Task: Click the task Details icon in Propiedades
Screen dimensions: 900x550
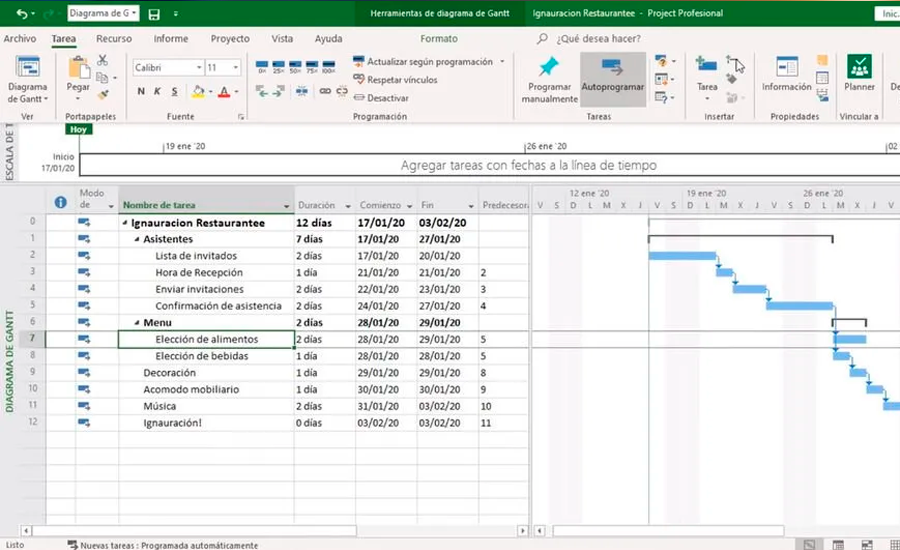Action: 823,78
